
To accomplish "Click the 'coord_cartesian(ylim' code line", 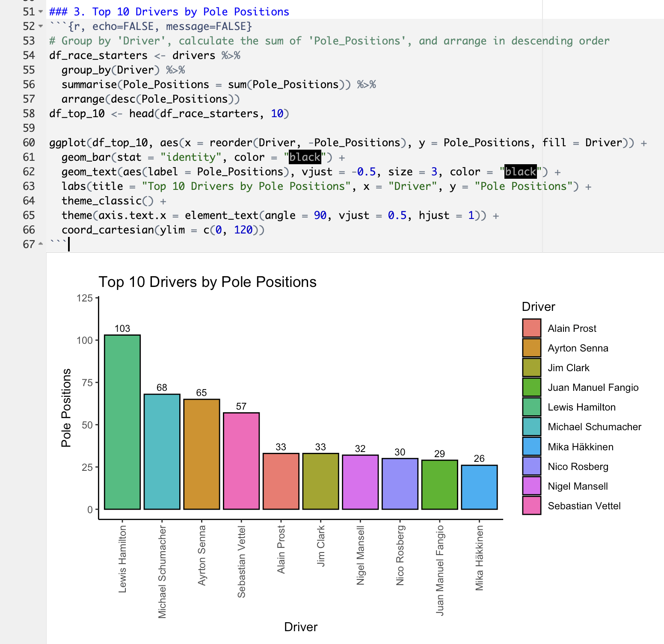I will (x=163, y=230).
